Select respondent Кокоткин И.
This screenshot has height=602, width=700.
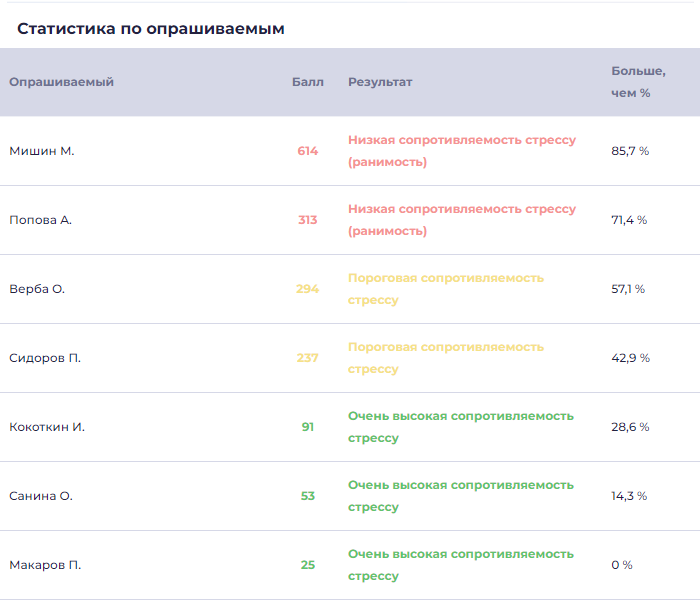[x=47, y=427]
